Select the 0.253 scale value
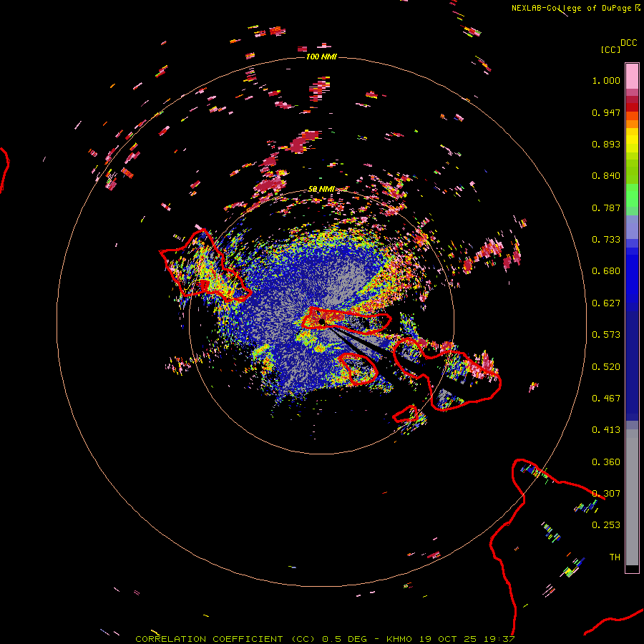 (606, 525)
